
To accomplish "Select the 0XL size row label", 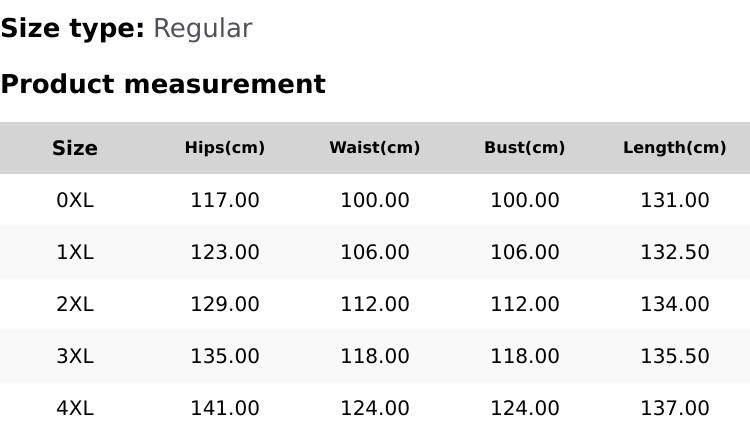I will click(75, 200).
